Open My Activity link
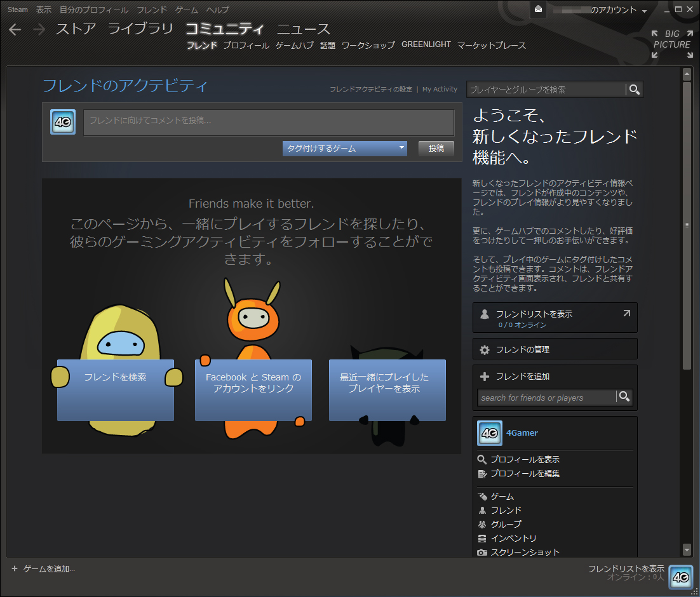Screen dimensions: 700x597 [440, 90]
